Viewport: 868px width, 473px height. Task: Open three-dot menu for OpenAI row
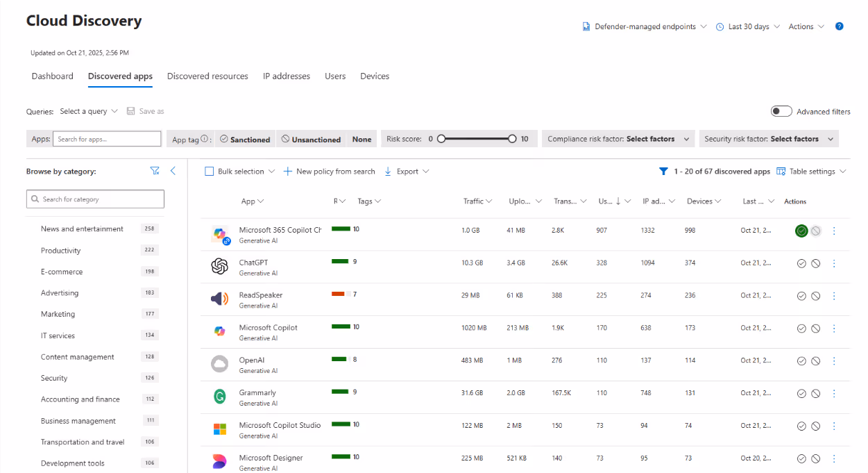click(x=834, y=361)
